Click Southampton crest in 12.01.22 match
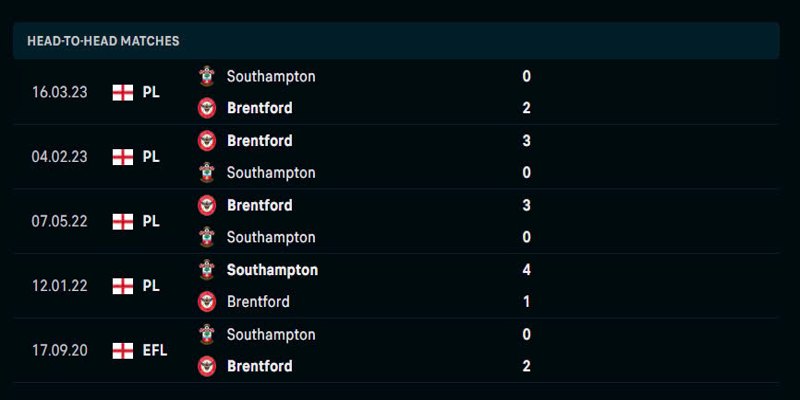Image resolution: width=800 pixels, height=400 pixels. [207, 269]
